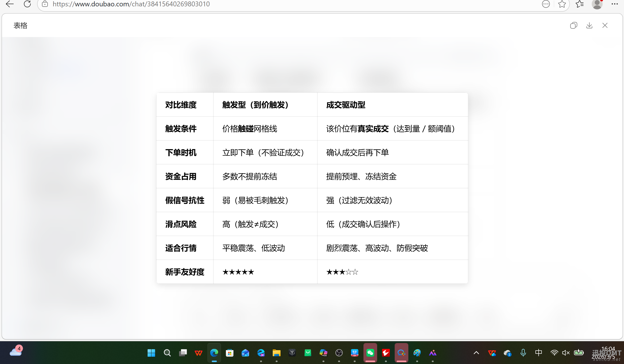624x364 pixels.
Task: Click the microphone tray icon
Action: click(x=523, y=353)
